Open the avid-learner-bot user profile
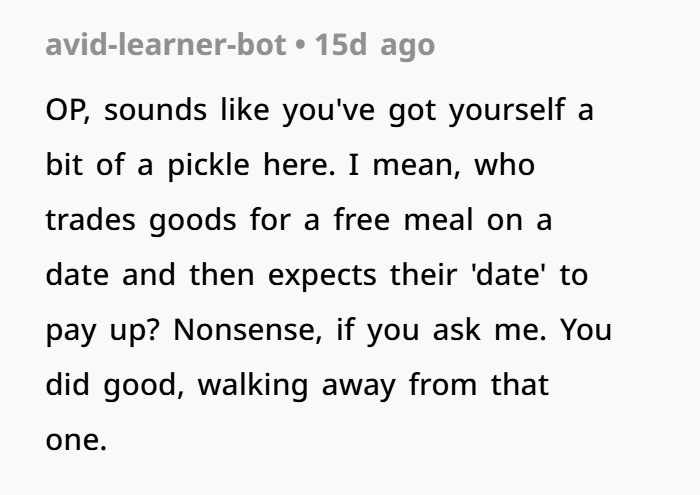Screen dimensions: 700x495 166,45
